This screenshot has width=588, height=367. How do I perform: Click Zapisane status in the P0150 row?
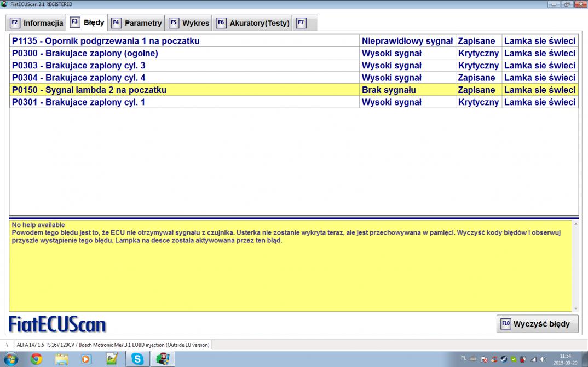click(x=479, y=90)
